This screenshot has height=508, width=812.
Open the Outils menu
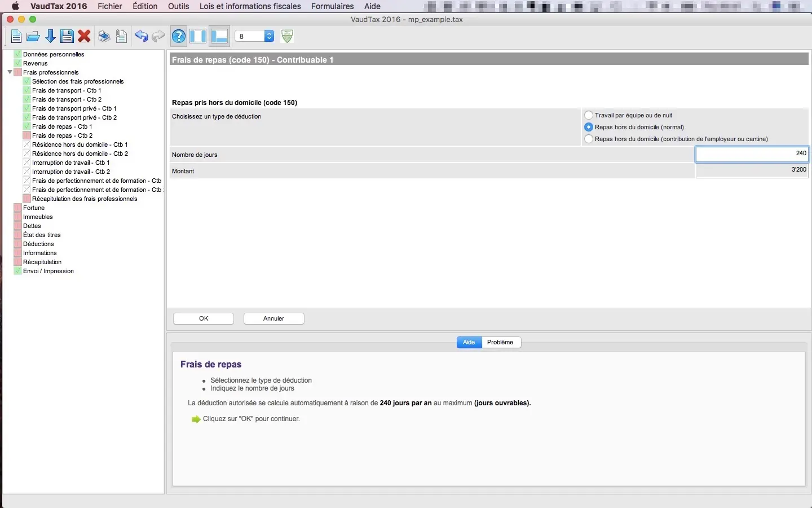[179, 6]
